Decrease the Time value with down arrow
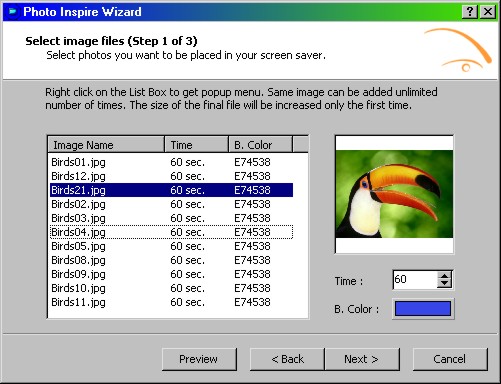 (x=444, y=284)
